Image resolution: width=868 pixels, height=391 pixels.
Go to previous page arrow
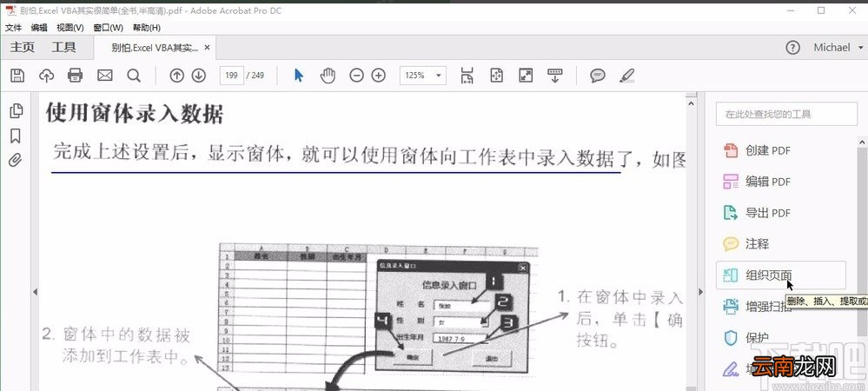[x=176, y=76]
